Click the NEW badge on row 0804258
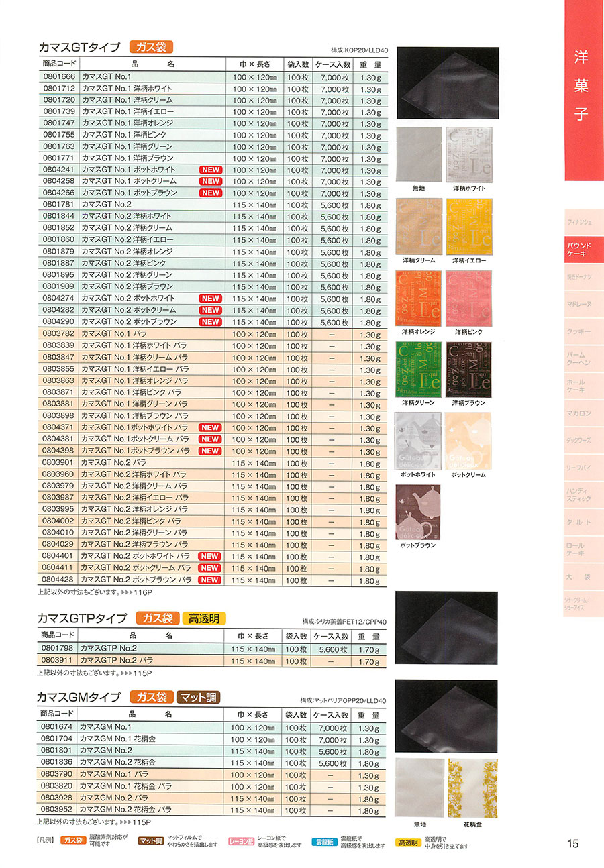Image resolution: width=604 pixels, height=868 pixels. tap(211, 182)
